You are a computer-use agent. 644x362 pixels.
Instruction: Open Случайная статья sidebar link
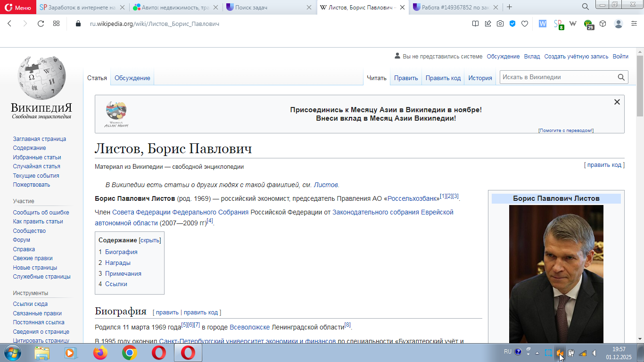click(37, 166)
